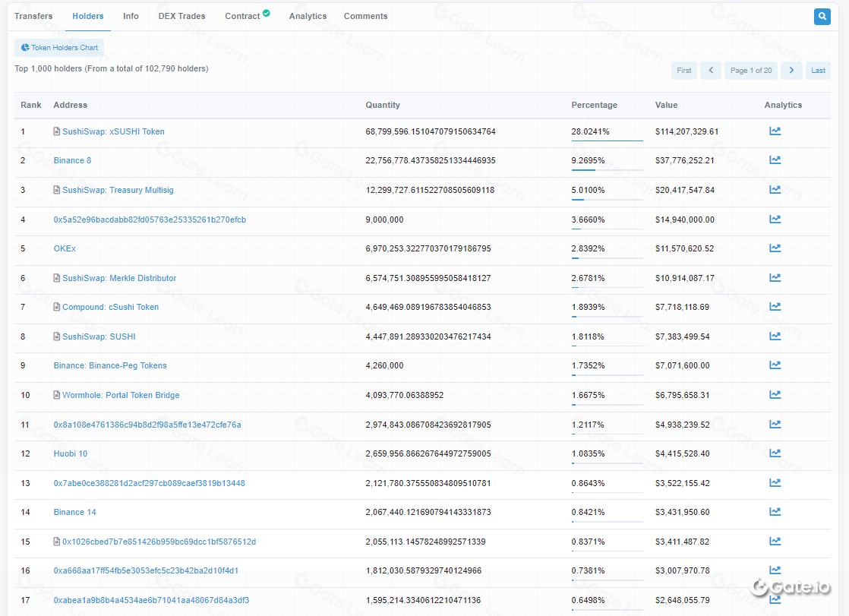Open address 0x7abe0ce388281d2acf297cb089caef3819b13448
Screen dimensions: 849x616
(x=150, y=483)
